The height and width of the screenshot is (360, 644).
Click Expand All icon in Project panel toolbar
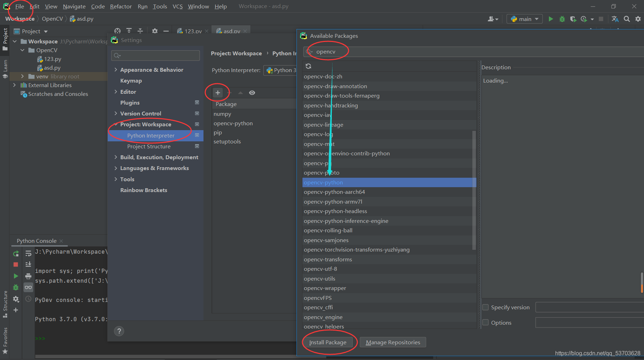tap(129, 31)
